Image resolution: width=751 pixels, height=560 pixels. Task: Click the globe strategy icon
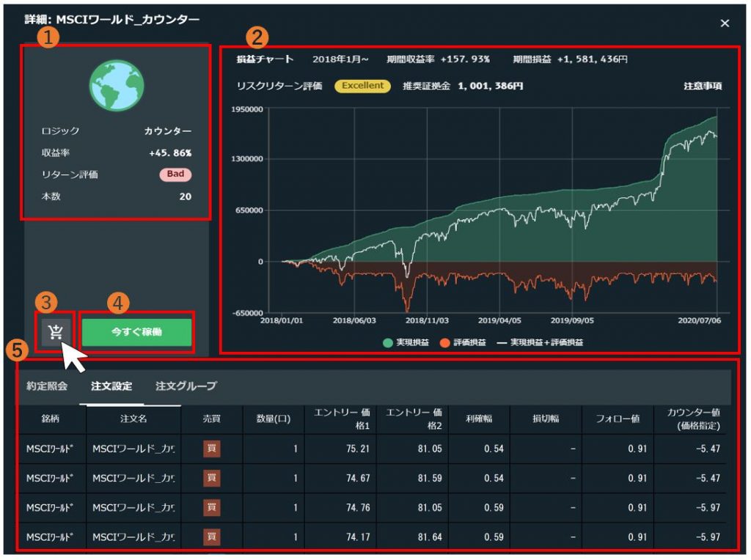coord(117,86)
